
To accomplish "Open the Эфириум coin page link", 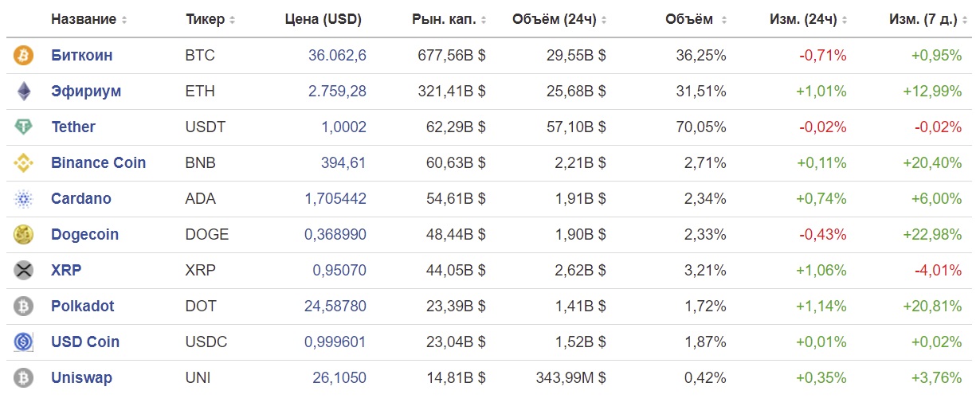I will click(x=86, y=92).
